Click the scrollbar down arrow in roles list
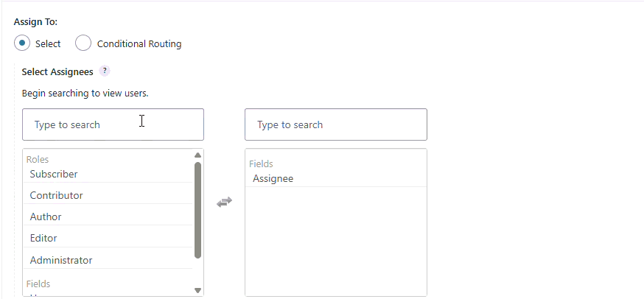The width and height of the screenshot is (644, 299). pos(197,290)
